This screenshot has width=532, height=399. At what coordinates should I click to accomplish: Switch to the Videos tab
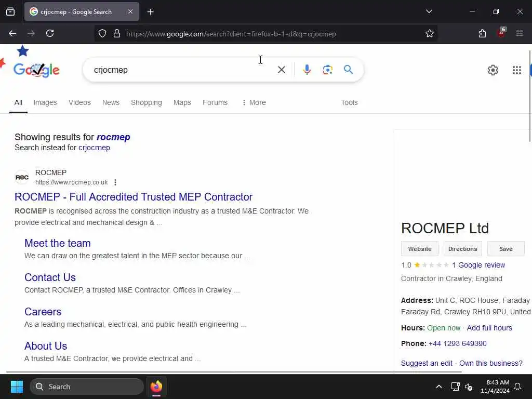coord(79,102)
